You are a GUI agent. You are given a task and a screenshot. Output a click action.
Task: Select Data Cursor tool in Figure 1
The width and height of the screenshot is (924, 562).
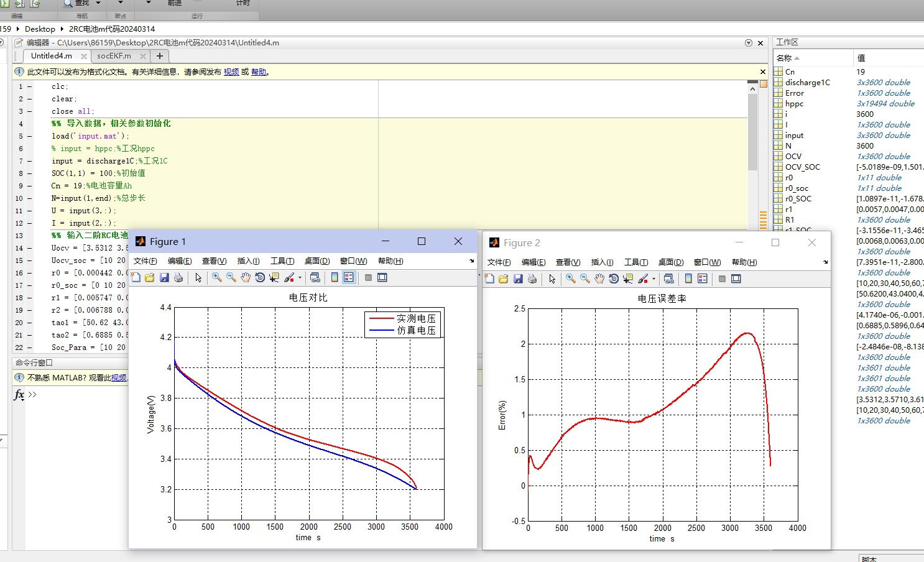tap(274, 277)
